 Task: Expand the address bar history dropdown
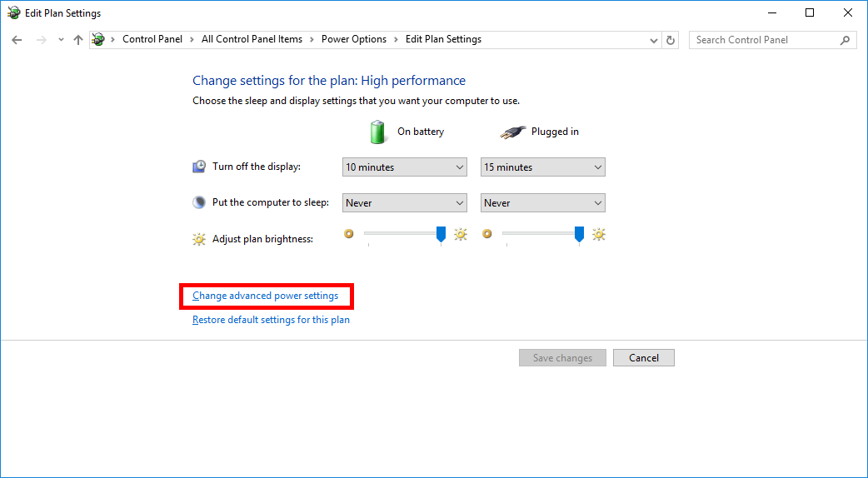654,40
